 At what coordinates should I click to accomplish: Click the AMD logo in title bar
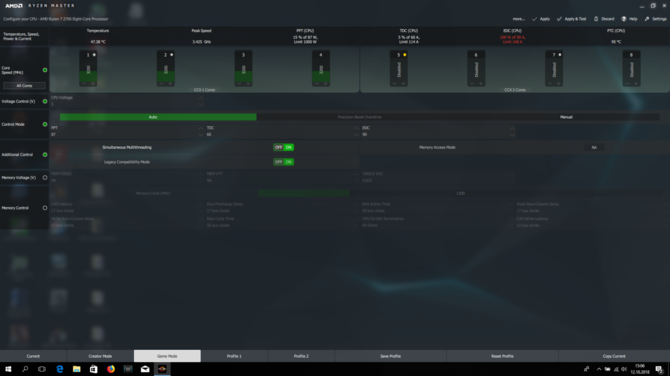click(x=14, y=6)
